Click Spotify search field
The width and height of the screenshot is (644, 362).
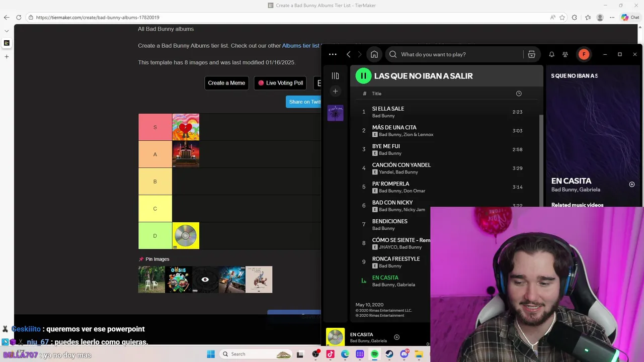[x=455, y=54]
